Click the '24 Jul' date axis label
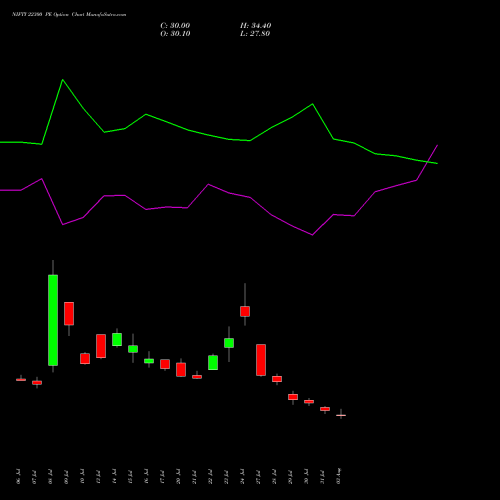 [242, 476]
